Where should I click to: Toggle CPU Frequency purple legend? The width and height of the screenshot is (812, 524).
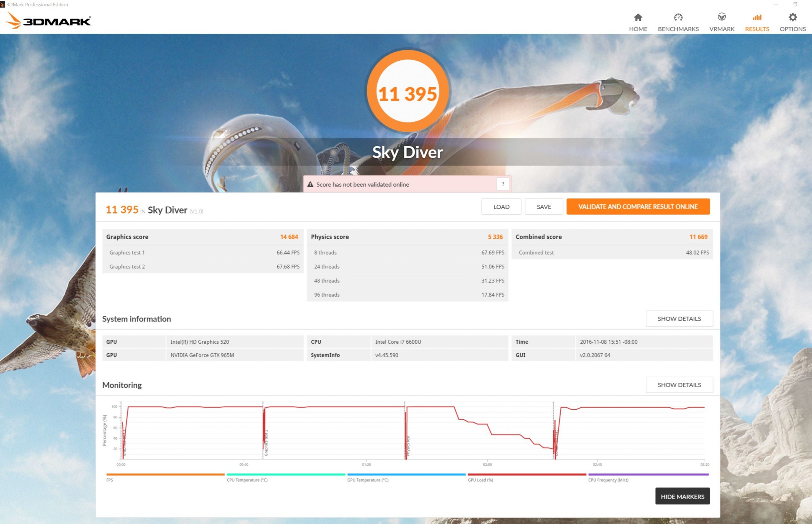point(648,474)
